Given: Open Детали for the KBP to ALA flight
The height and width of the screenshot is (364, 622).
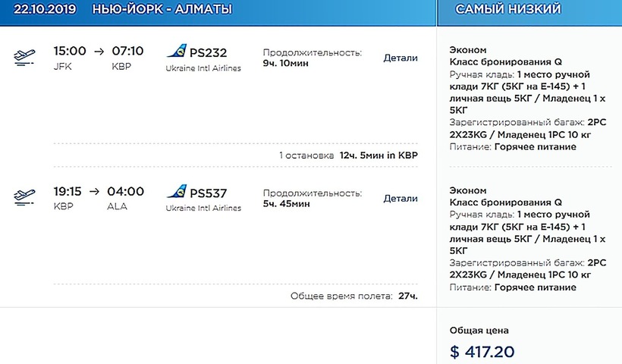Looking at the screenshot, I should click(401, 199).
